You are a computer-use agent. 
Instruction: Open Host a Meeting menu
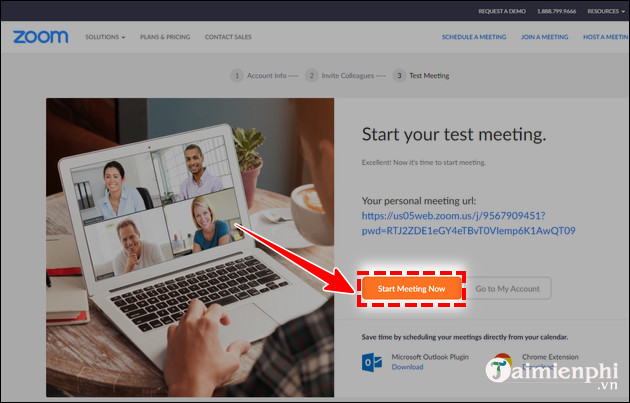point(605,37)
